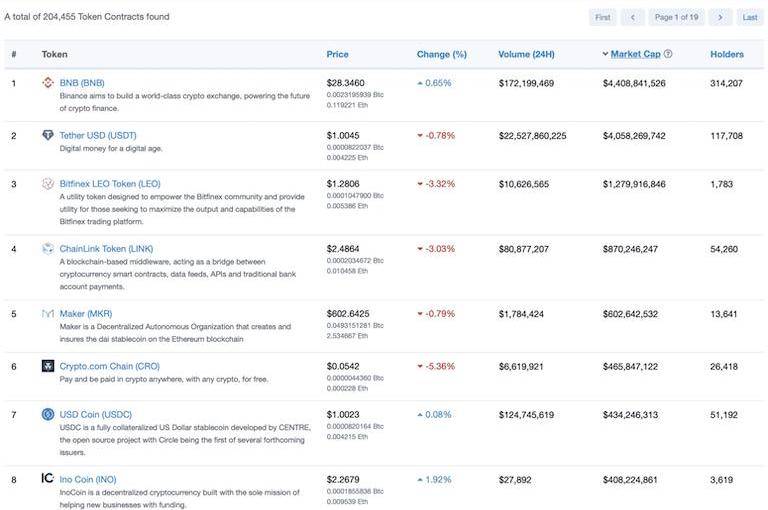Click Crypto.com Chain holders count 26,418

(x=724, y=366)
